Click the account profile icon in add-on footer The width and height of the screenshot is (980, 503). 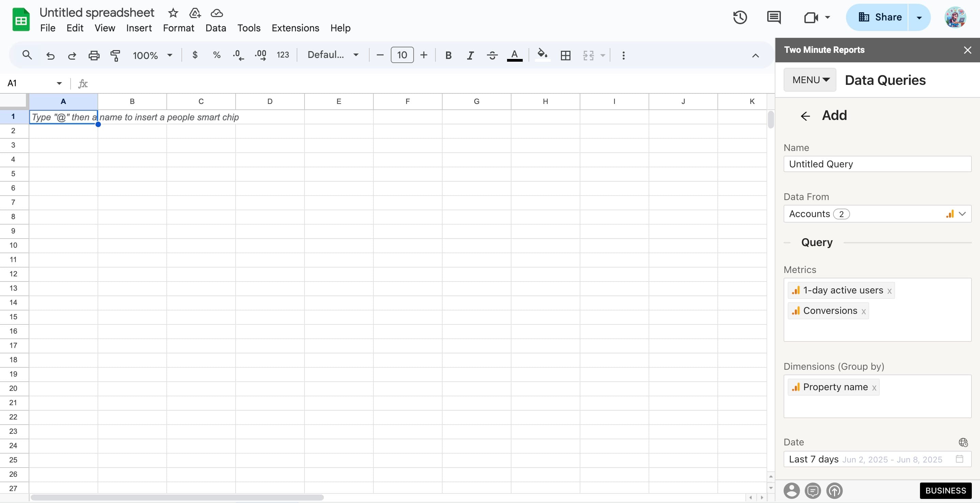tap(791, 490)
